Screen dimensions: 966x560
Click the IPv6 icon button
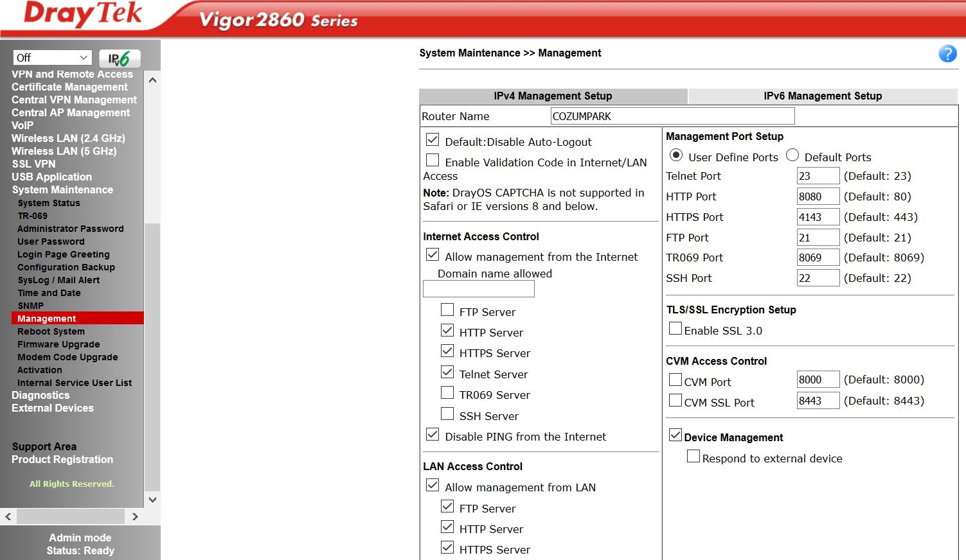[x=120, y=58]
